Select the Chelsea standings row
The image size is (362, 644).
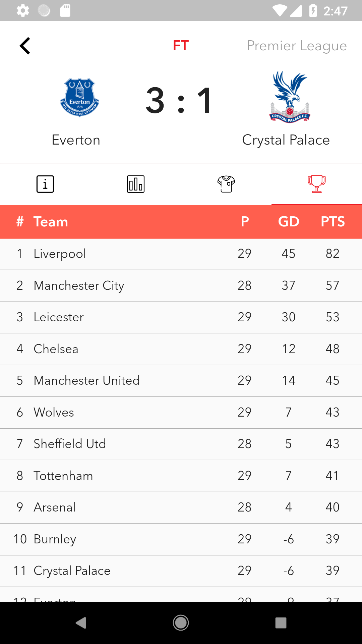pyautogui.click(x=181, y=349)
